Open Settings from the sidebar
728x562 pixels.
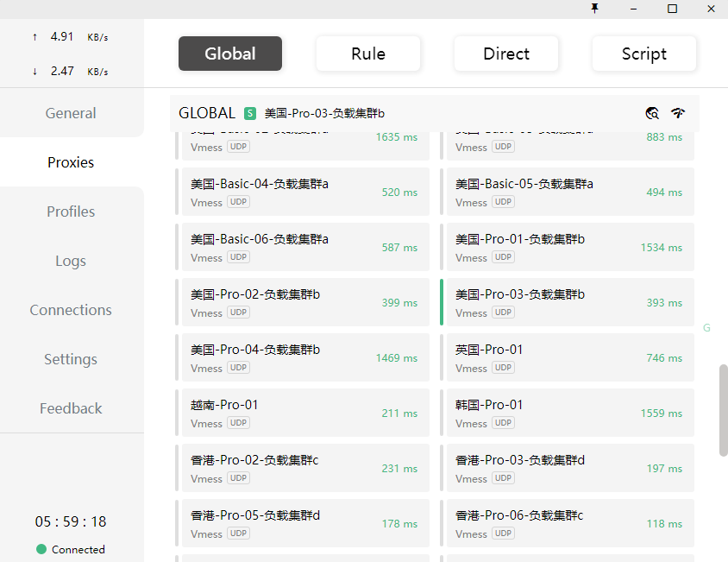(71, 359)
